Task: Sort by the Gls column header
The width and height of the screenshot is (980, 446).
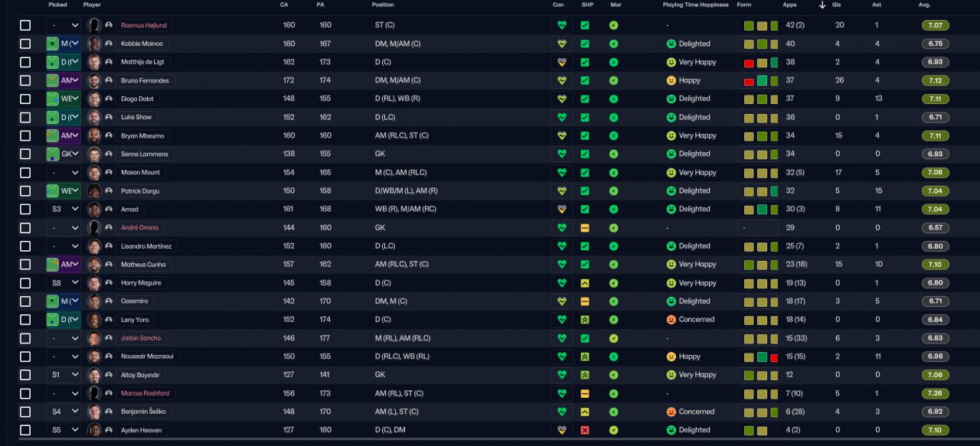Action: 837,5
